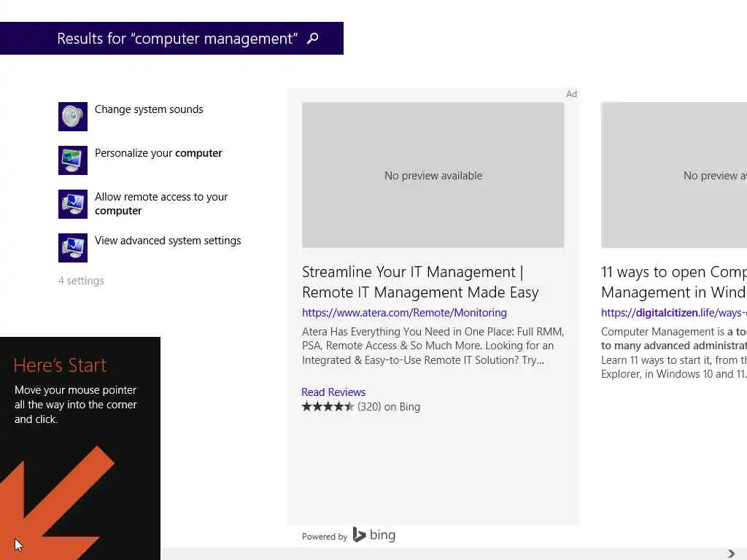Open Personalize your computer monitor icon
The height and width of the screenshot is (560, 747).
pyautogui.click(x=73, y=160)
